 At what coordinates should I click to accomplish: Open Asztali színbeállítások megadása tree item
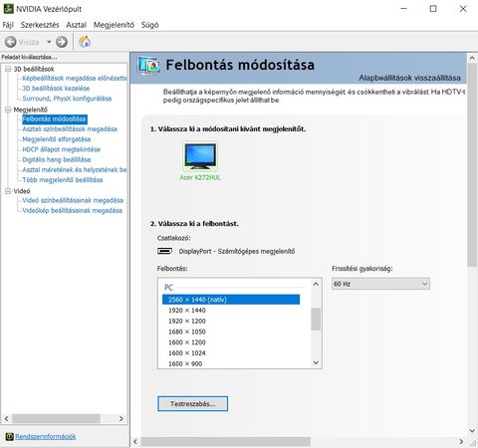70,129
